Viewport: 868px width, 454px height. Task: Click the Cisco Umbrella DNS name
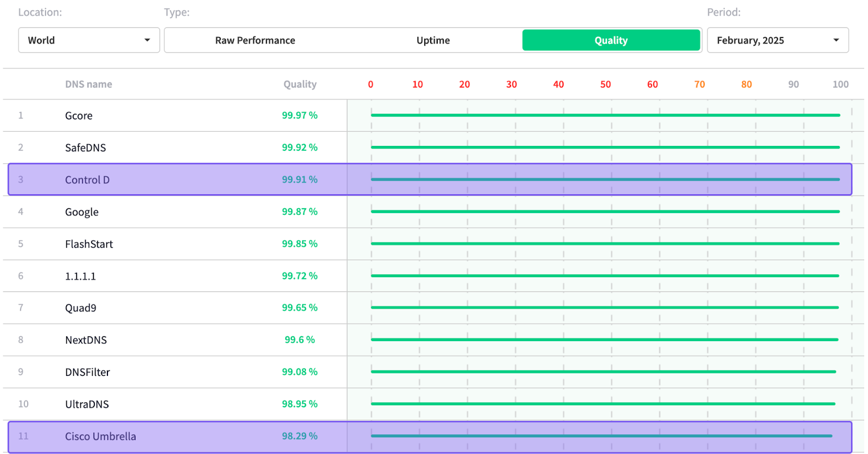point(100,436)
